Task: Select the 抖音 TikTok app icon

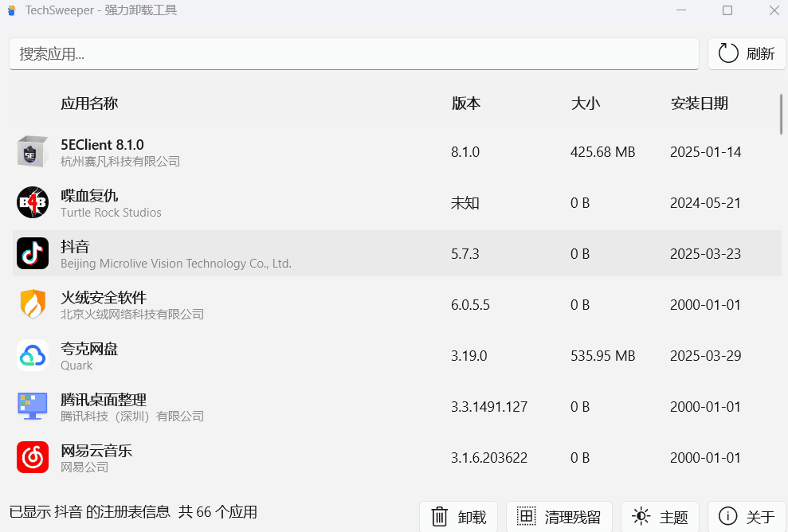Action: pos(33,253)
